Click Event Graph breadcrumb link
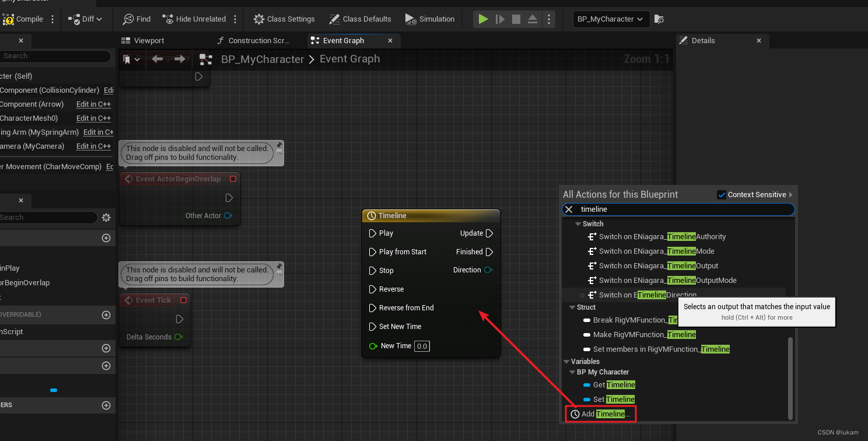Screen dimensions: 868x441 (349, 59)
